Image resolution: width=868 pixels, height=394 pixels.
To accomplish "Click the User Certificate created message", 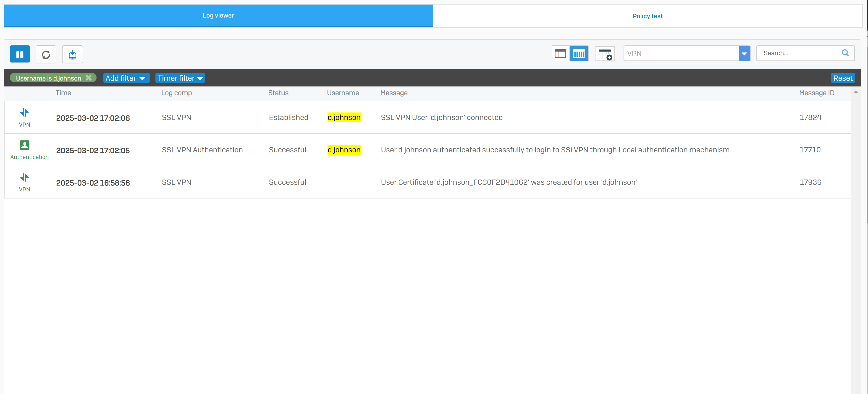I will point(509,182).
